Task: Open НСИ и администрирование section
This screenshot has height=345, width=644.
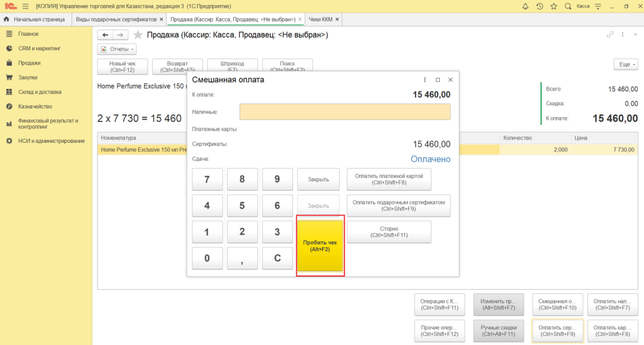Action: (x=52, y=140)
